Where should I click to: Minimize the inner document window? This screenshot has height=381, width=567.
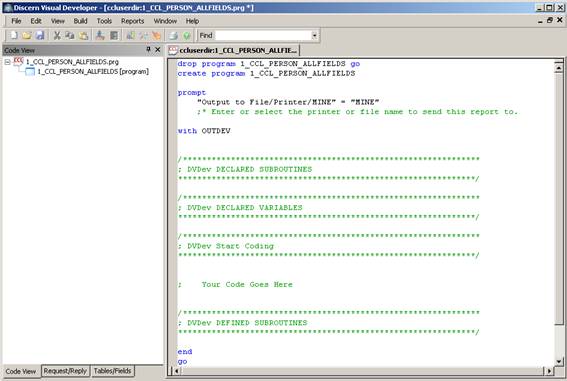tap(540, 21)
